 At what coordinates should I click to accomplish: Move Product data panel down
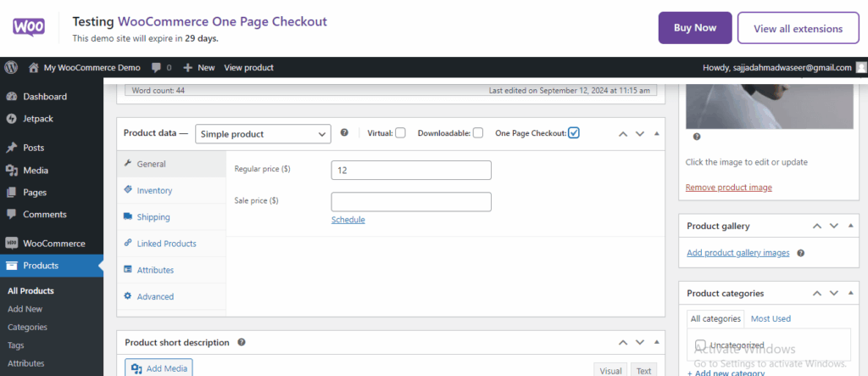[640, 133]
